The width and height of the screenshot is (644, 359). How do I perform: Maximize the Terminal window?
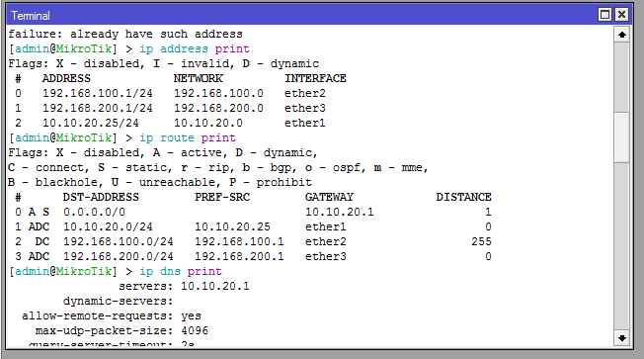[604, 15]
